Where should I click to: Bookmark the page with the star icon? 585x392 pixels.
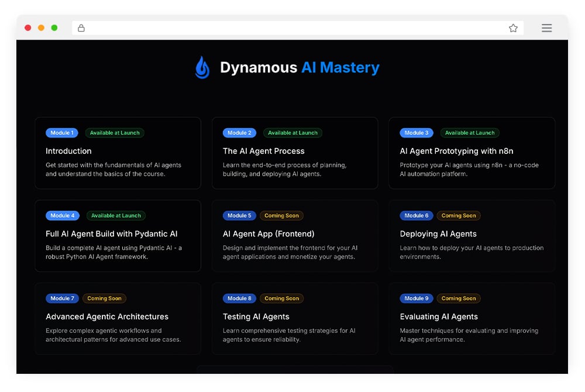[x=513, y=28]
